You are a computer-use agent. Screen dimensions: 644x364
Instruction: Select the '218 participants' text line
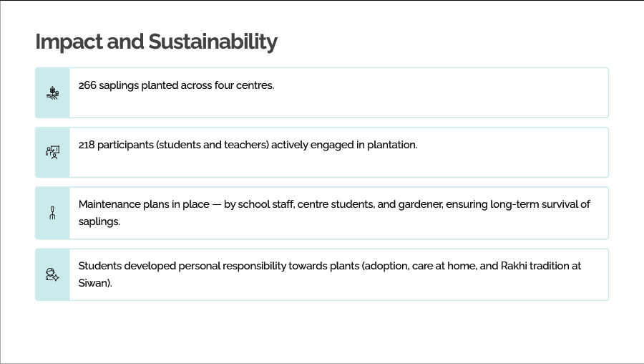248,145
